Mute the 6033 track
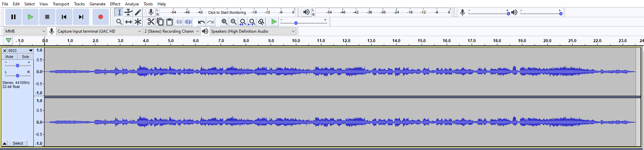The image size is (644, 150). click(x=9, y=57)
